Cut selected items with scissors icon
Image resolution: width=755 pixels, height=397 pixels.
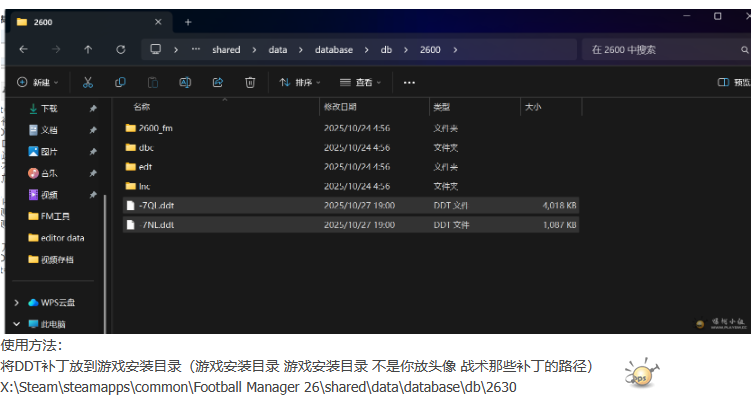click(x=88, y=82)
